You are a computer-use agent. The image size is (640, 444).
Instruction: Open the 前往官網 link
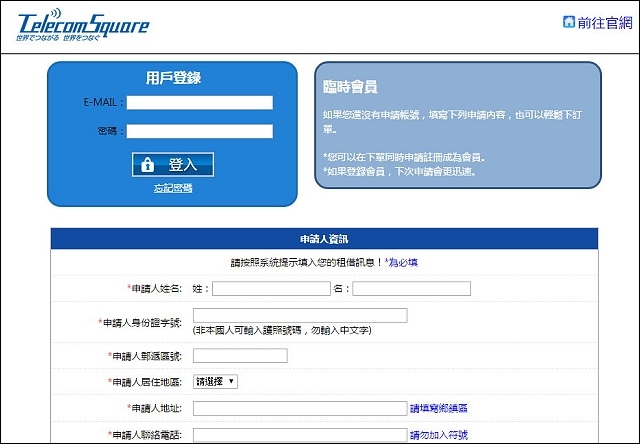[x=604, y=22]
